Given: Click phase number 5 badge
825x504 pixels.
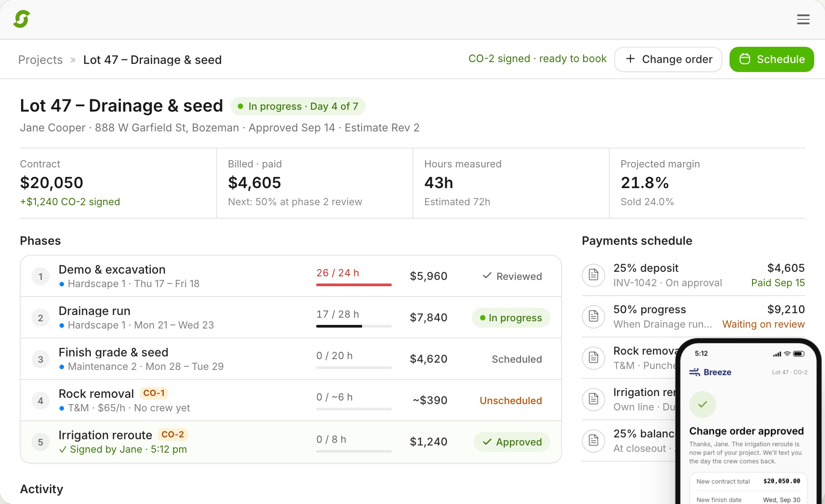Looking at the screenshot, I should tap(41, 442).
